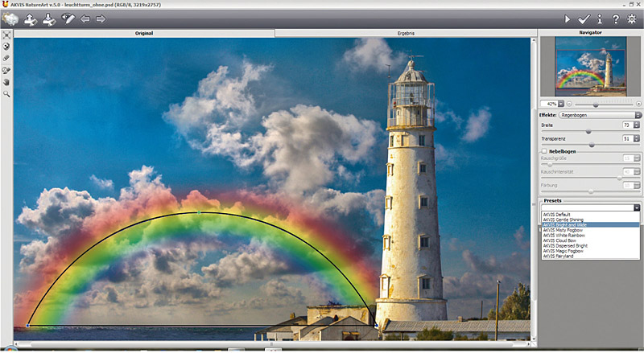Select the history brush tool
The height and width of the screenshot is (353, 644).
click(x=6, y=70)
